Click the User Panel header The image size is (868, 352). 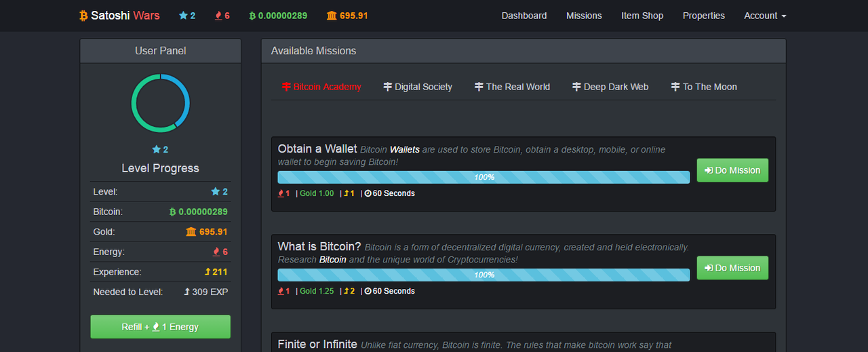(x=160, y=51)
